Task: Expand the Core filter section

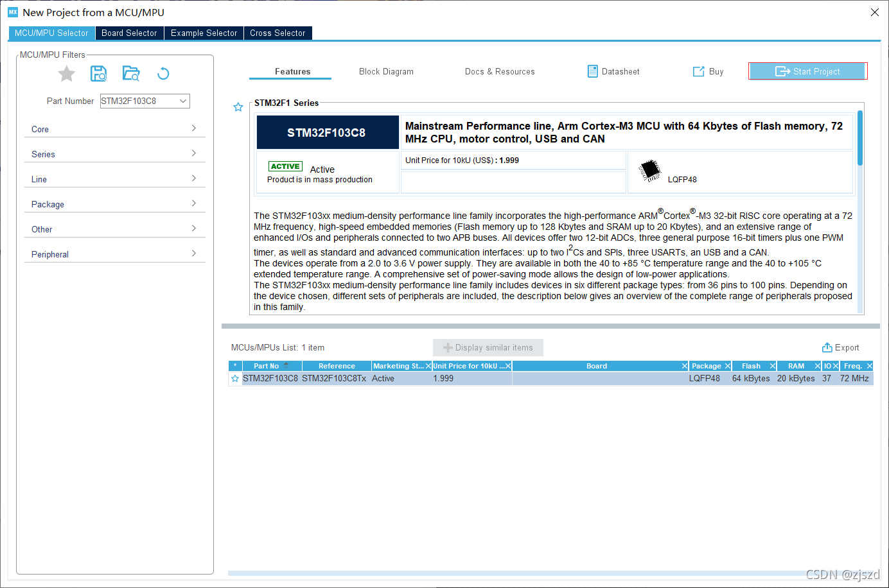Action: pyautogui.click(x=114, y=129)
